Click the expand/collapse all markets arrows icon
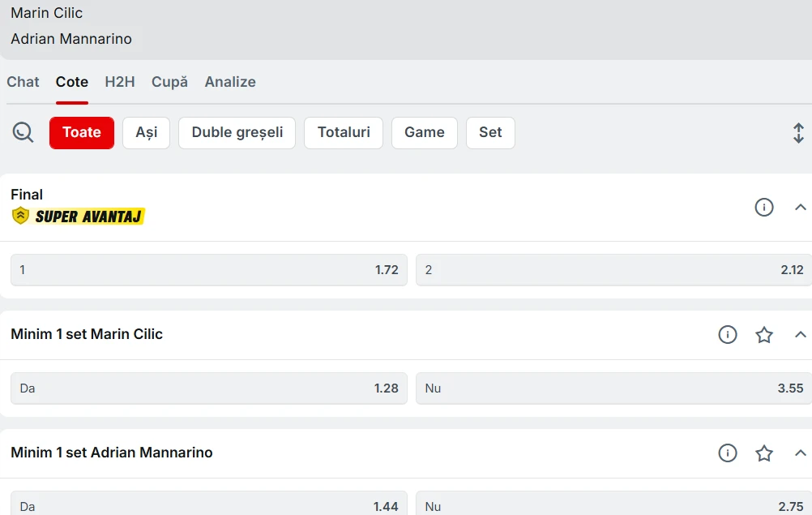 point(798,133)
